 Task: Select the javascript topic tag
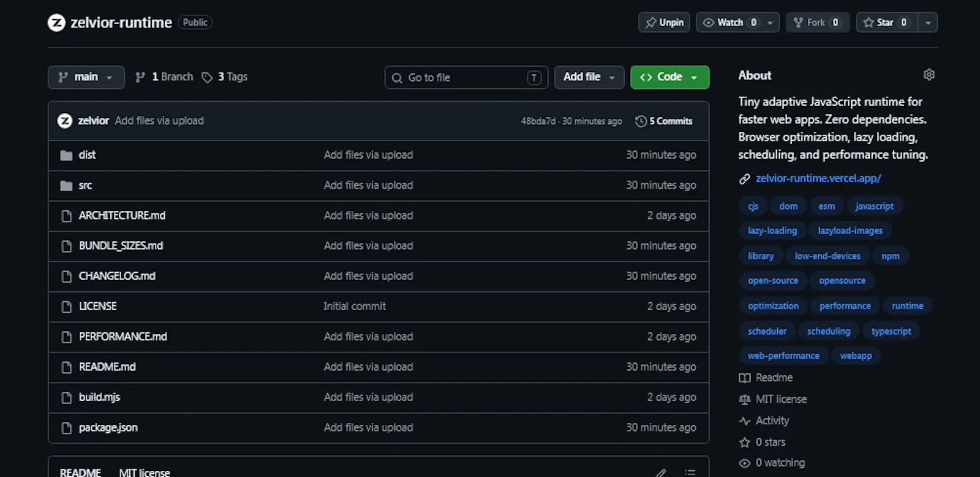pos(874,207)
